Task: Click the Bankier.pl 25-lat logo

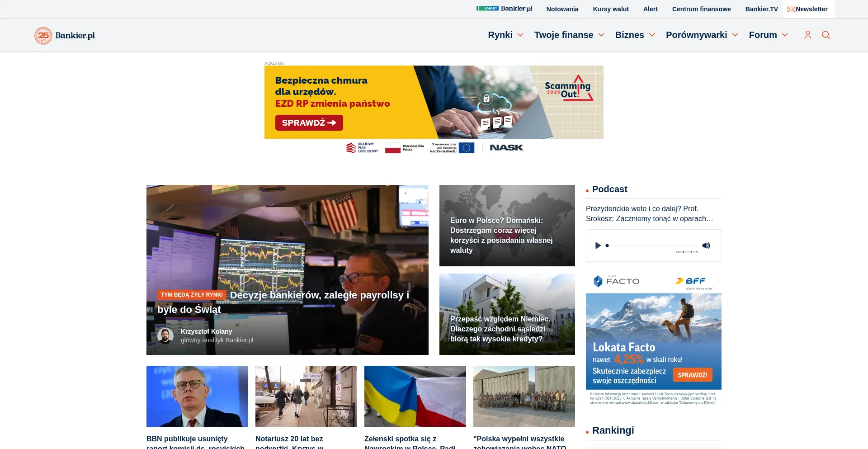Action: tap(65, 36)
